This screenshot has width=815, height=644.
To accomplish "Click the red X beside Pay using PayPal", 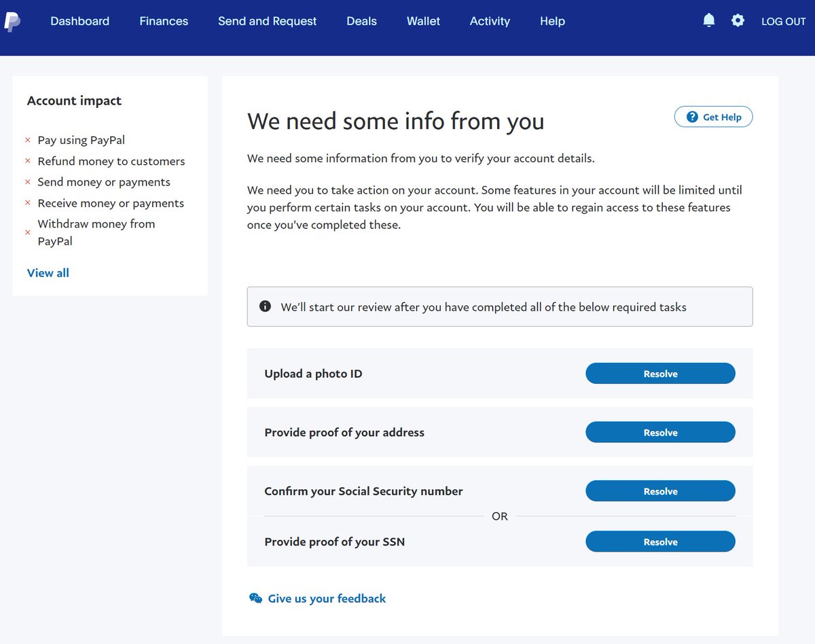I will coord(28,140).
